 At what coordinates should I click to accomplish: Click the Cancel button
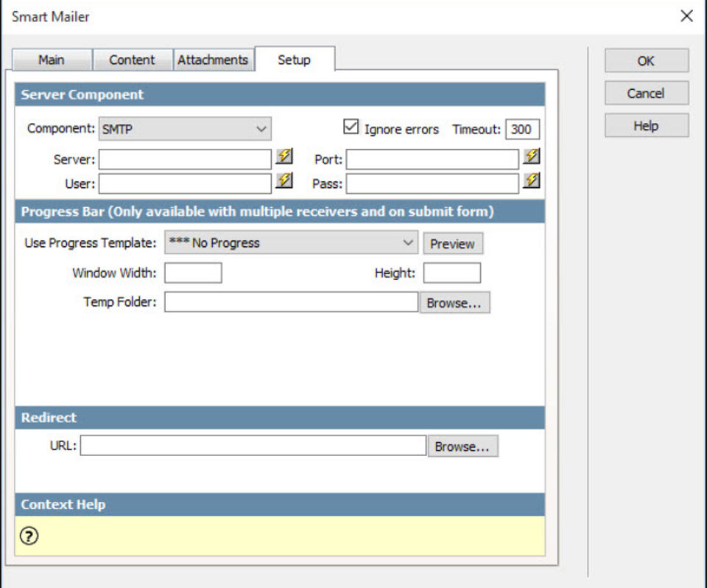[647, 94]
